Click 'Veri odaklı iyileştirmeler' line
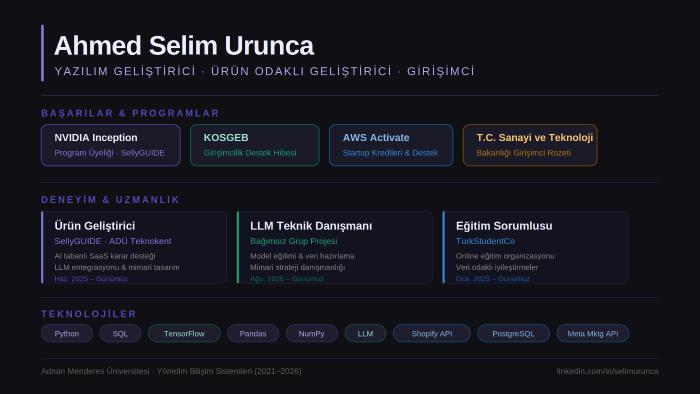The image size is (700, 394). 497,267
